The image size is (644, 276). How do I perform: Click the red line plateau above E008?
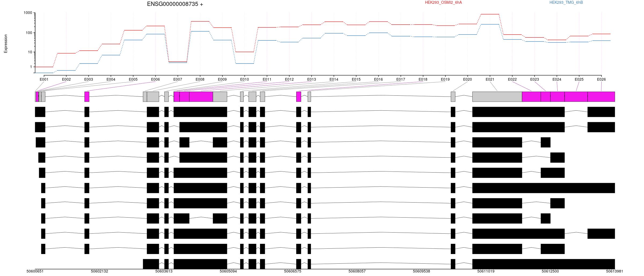(200, 21)
